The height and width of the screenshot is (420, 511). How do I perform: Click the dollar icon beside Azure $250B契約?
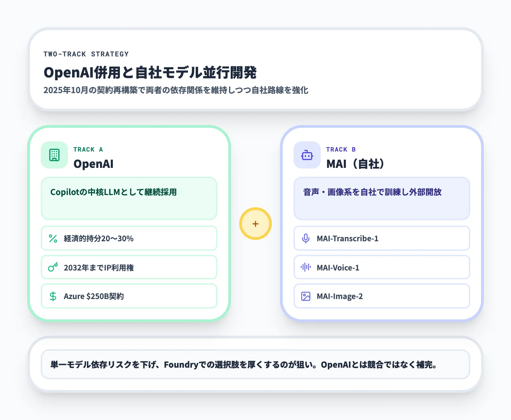(53, 296)
